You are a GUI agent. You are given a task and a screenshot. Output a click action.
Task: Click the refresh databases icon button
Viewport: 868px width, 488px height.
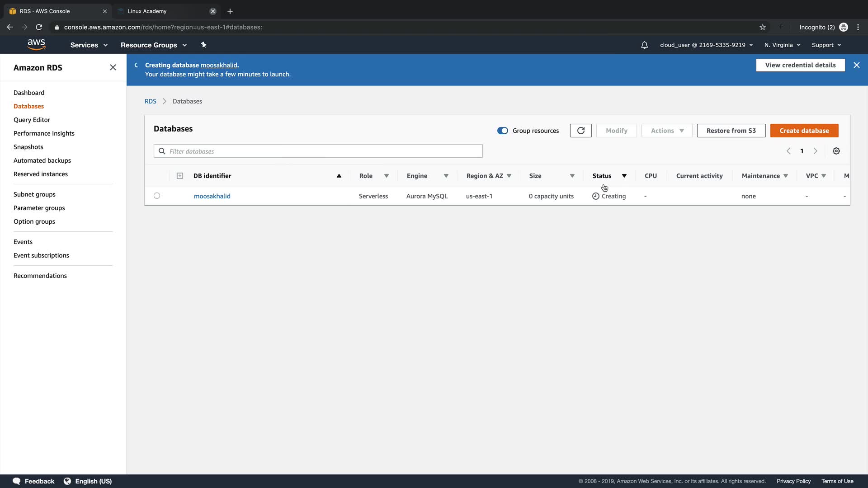(580, 131)
